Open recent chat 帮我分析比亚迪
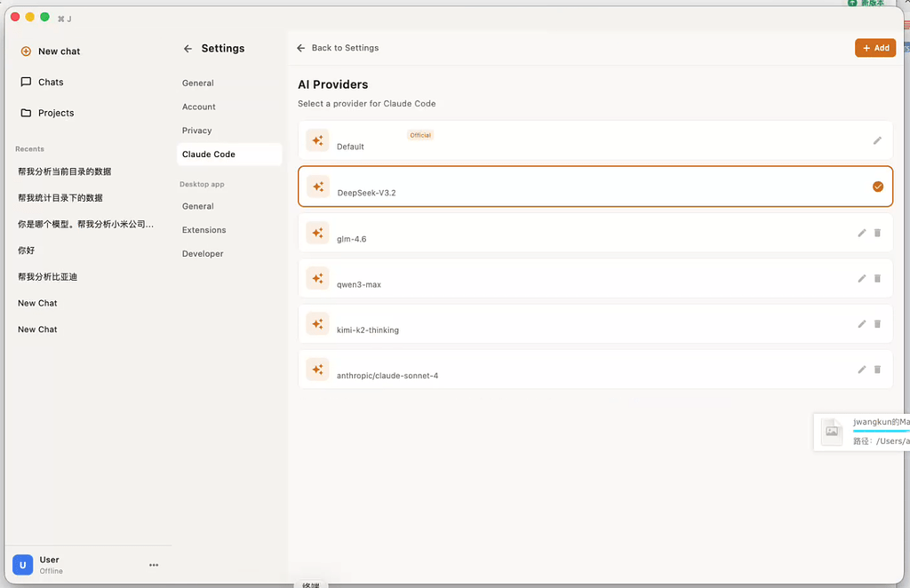The image size is (910, 588). click(x=48, y=276)
